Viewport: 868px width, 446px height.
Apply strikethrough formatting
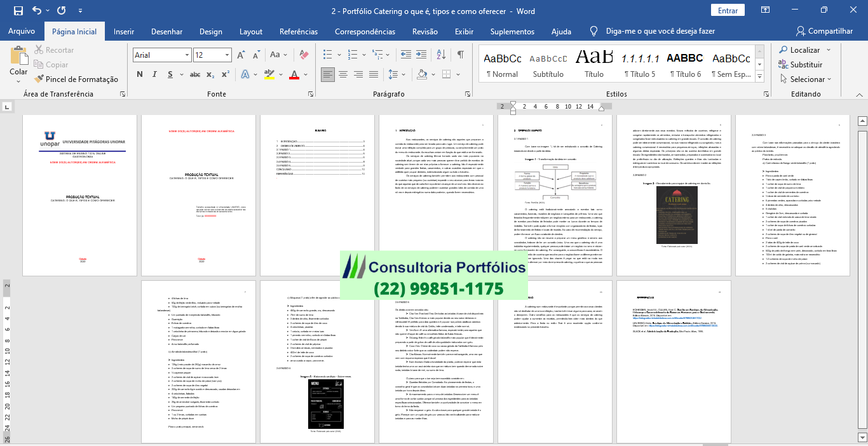coord(195,74)
